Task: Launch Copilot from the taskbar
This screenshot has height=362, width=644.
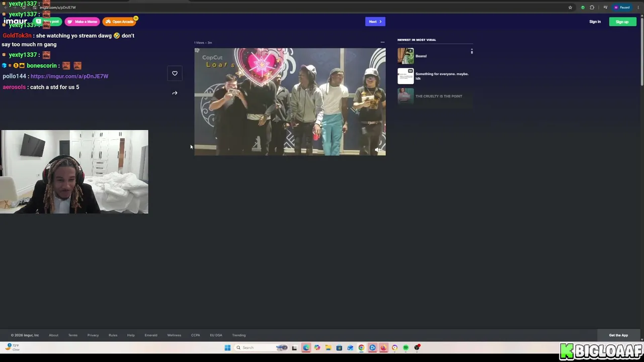Action: point(317,348)
